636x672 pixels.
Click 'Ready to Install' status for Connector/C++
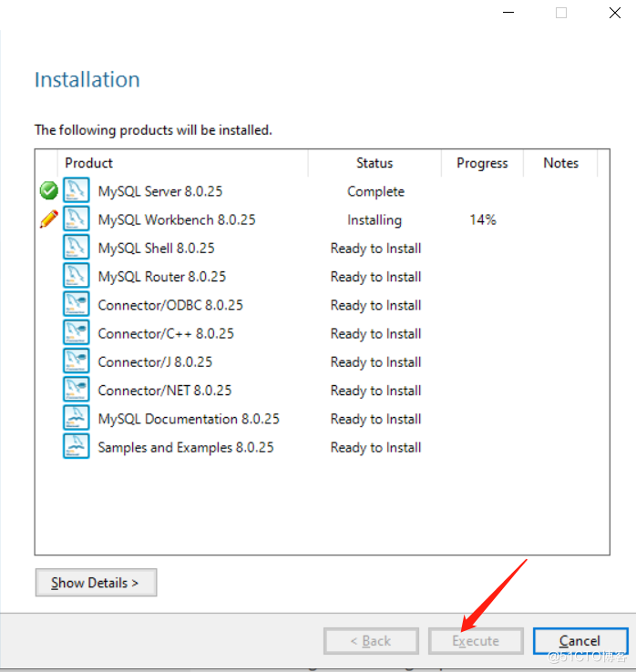375,334
